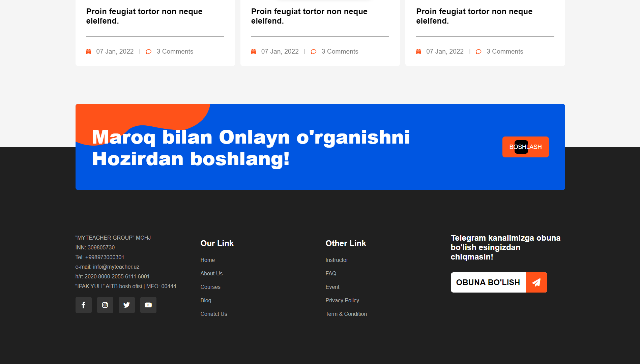Image resolution: width=640 pixels, height=364 pixels.
Task: Click the INN: 309805730 line
Action: tap(95, 247)
